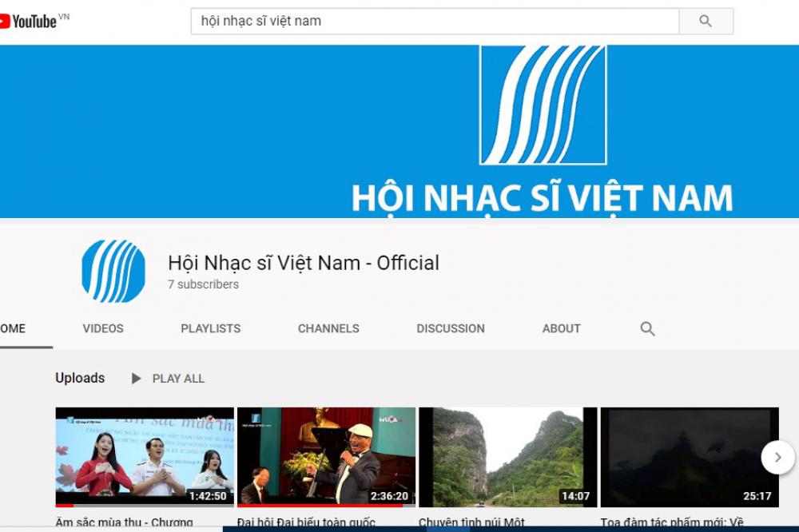The height and width of the screenshot is (532, 799).
Task: Open the channel avatar logo
Action: click(113, 271)
